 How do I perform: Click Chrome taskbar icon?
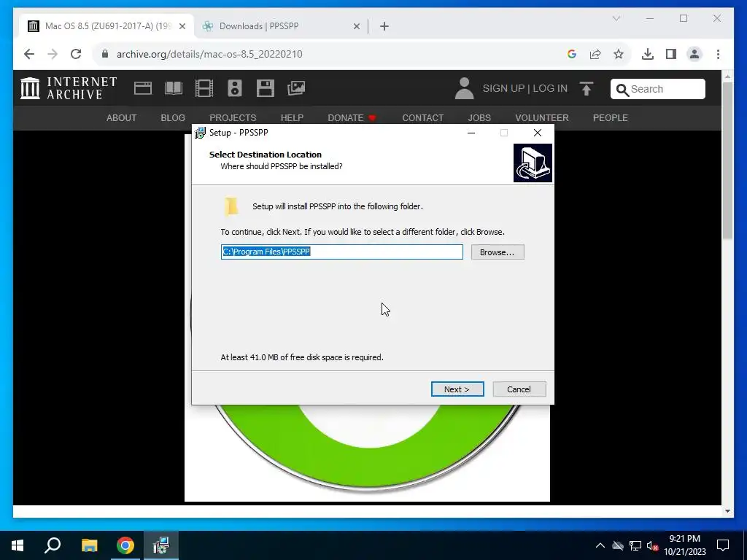(x=125, y=545)
